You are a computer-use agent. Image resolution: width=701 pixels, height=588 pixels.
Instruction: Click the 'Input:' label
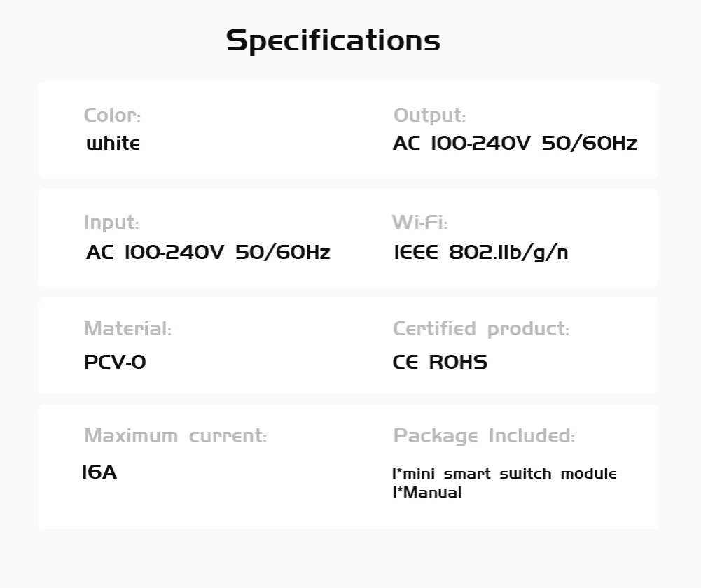pyautogui.click(x=111, y=223)
